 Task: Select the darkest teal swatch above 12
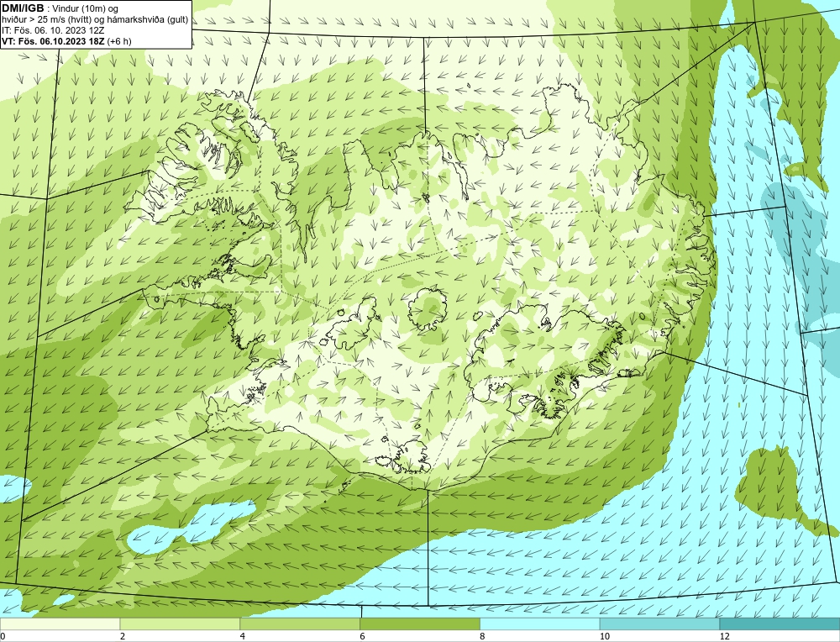pos(780,624)
